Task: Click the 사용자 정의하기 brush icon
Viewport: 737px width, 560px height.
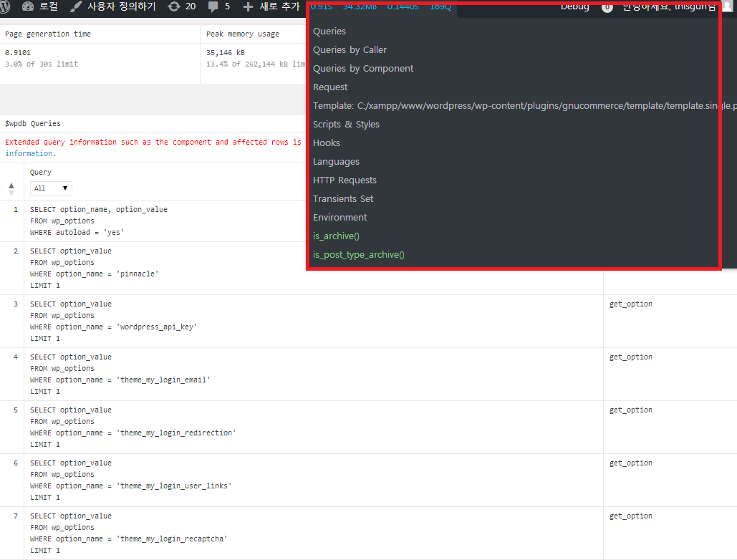Action: coord(76,6)
